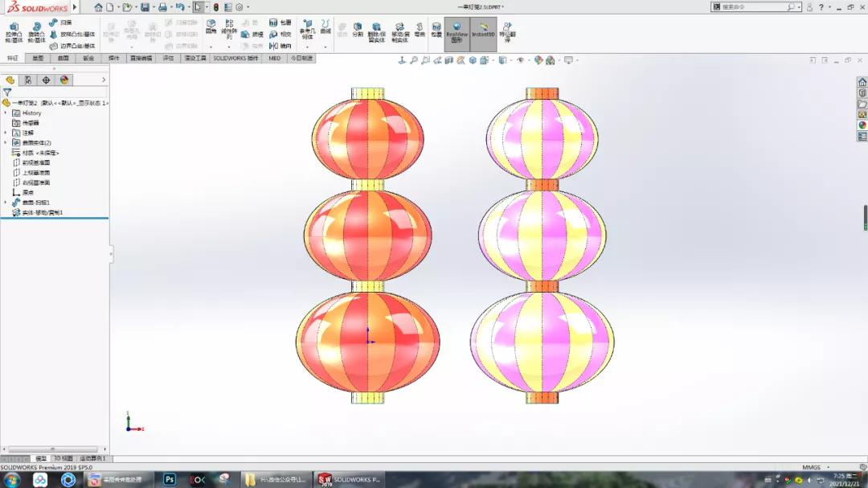Click the FeatureManager filter funnel icon
The height and width of the screenshot is (488, 868).
(x=8, y=92)
